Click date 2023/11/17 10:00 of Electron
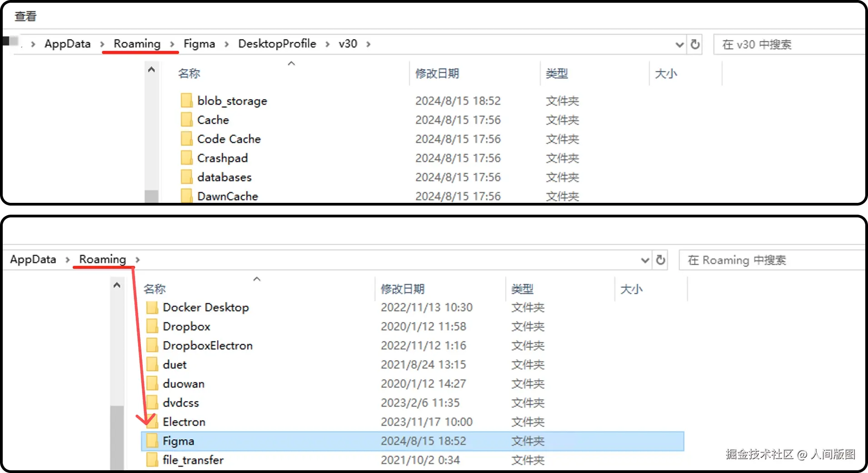 tap(427, 422)
